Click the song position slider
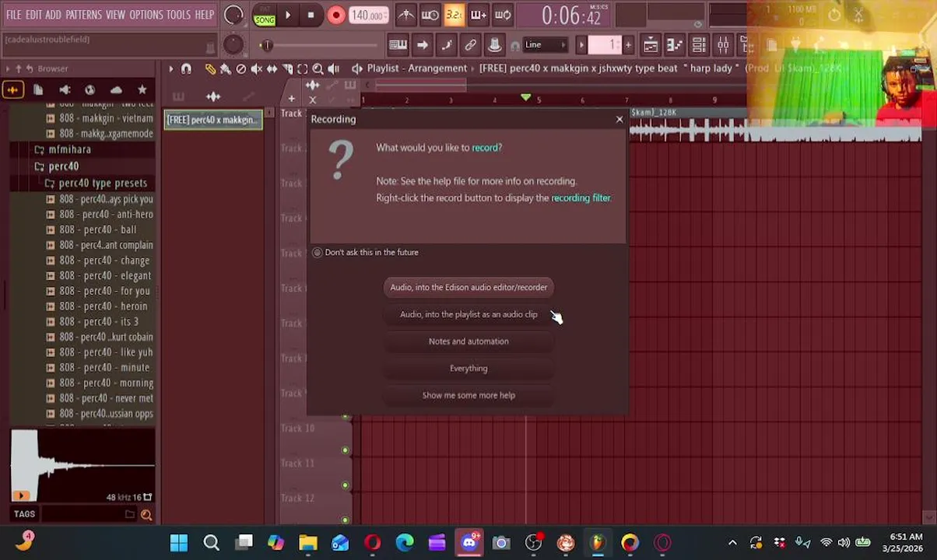This screenshot has height=560, width=937. [319, 45]
